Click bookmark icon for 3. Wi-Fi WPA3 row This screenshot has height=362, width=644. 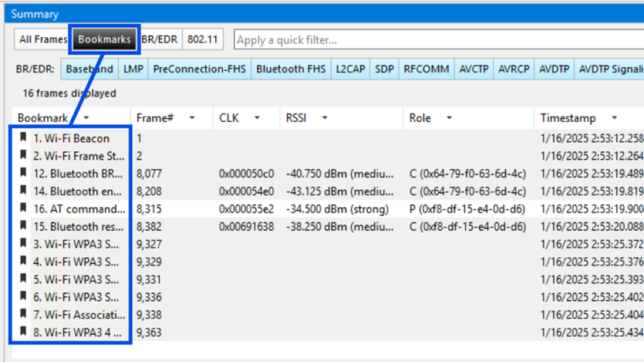[23, 243]
